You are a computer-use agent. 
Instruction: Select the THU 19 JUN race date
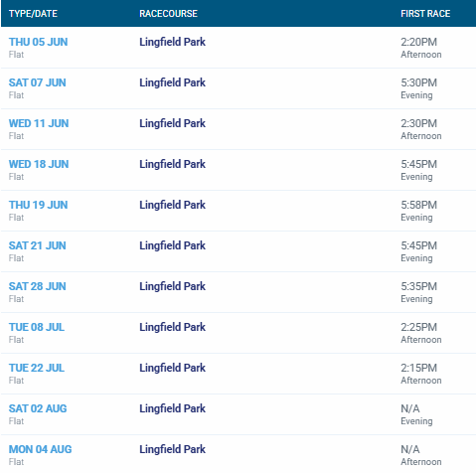(x=38, y=205)
